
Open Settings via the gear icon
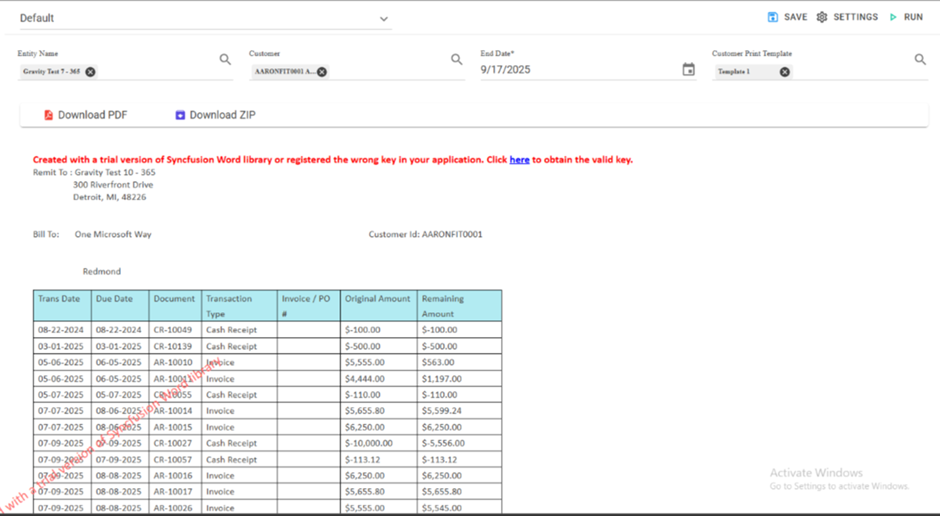tap(822, 17)
